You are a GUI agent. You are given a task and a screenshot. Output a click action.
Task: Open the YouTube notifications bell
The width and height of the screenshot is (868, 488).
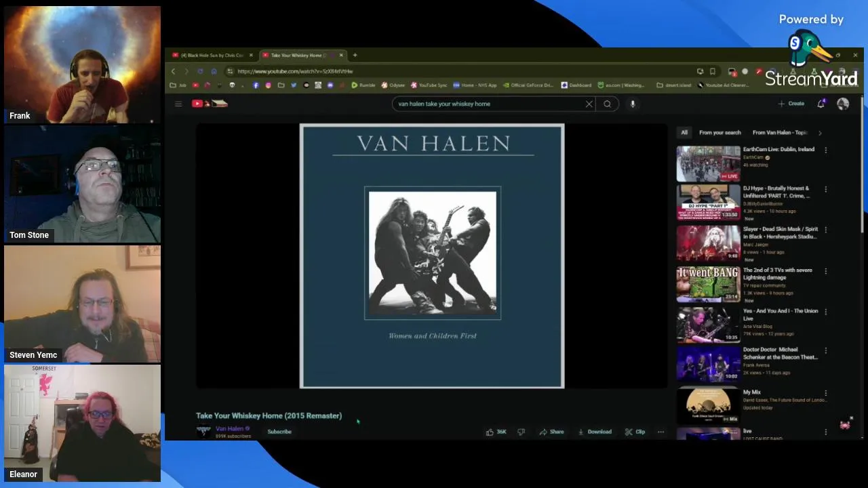[x=821, y=104]
